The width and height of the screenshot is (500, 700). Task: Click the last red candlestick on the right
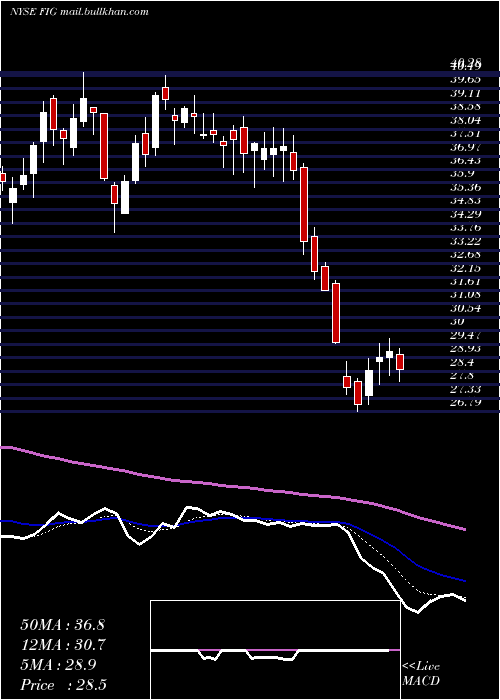point(400,362)
